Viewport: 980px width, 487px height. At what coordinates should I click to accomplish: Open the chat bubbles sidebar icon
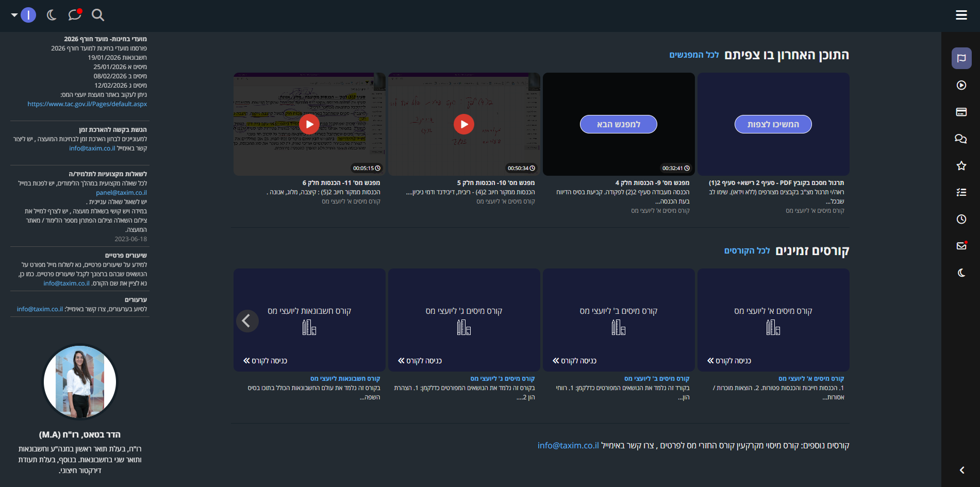[x=961, y=139]
